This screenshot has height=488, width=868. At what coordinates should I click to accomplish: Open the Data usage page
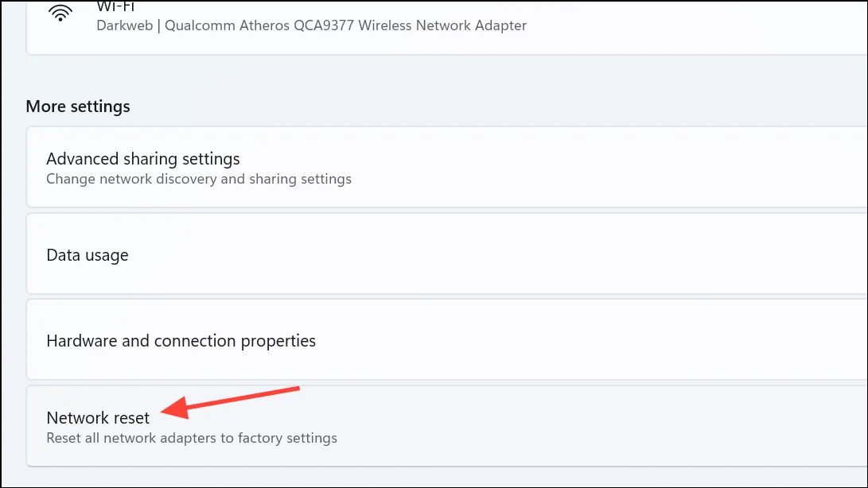(x=446, y=254)
